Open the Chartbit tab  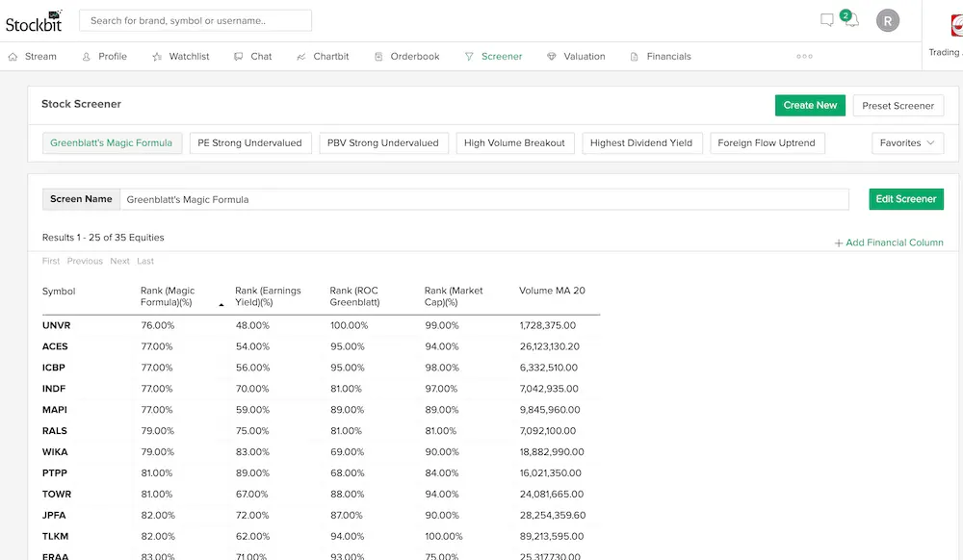(x=323, y=57)
